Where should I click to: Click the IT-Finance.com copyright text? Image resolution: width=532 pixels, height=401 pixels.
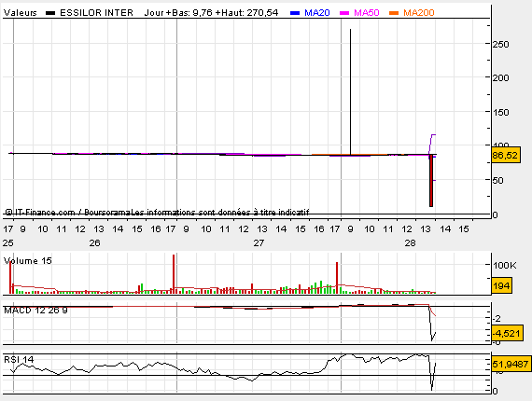pos(40,213)
